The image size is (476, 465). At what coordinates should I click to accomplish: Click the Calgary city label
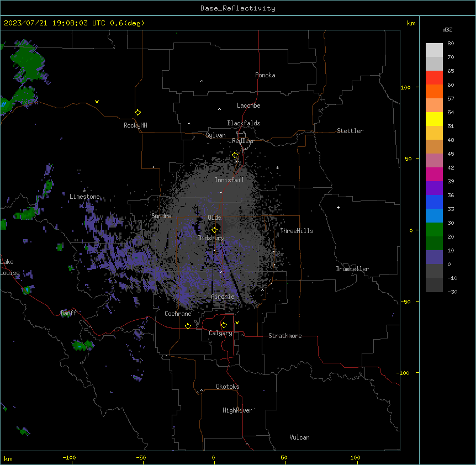pos(220,333)
